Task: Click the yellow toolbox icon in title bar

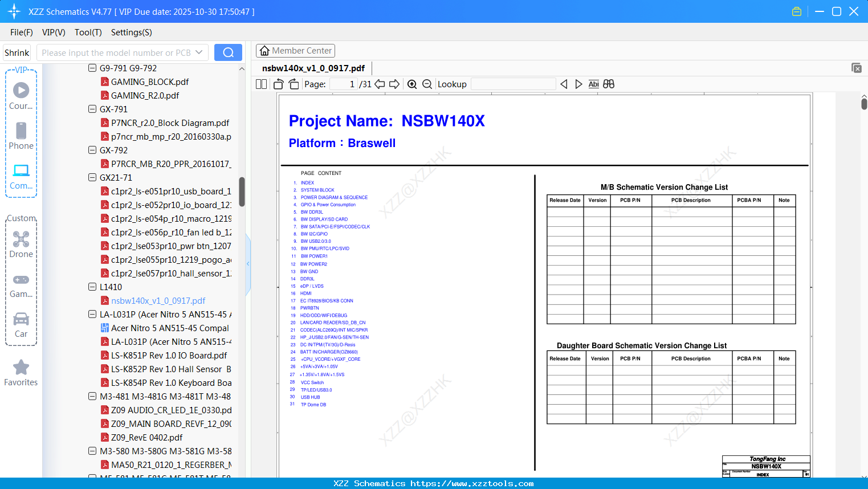Action: click(797, 11)
